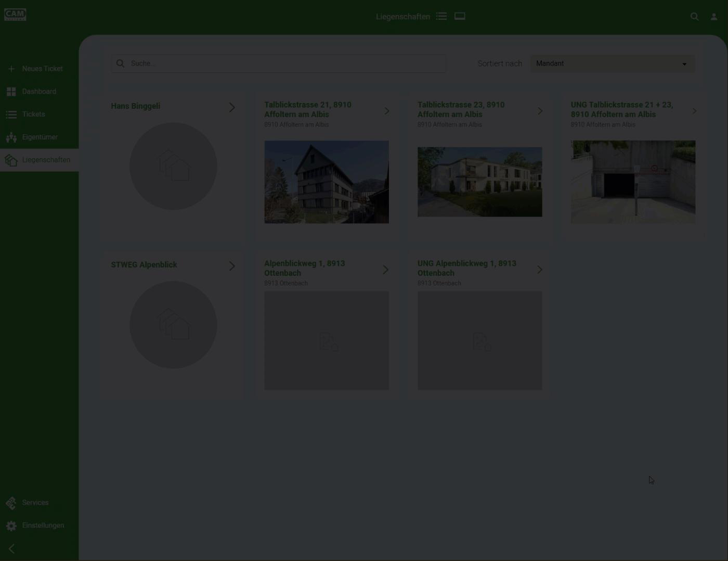Open Talblickstrasse 23, 8910 Affoltern title
Image resolution: width=728 pixels, height=561 pixels.
pos(461,109)
